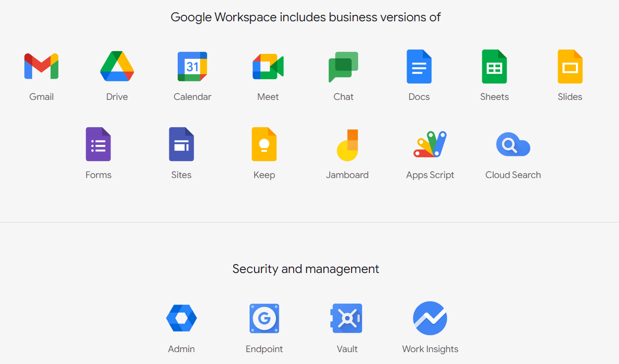The width and height of the screenshot is (619, 364).
Task: Open the green Sheets file icon
Action: [495, 66]
